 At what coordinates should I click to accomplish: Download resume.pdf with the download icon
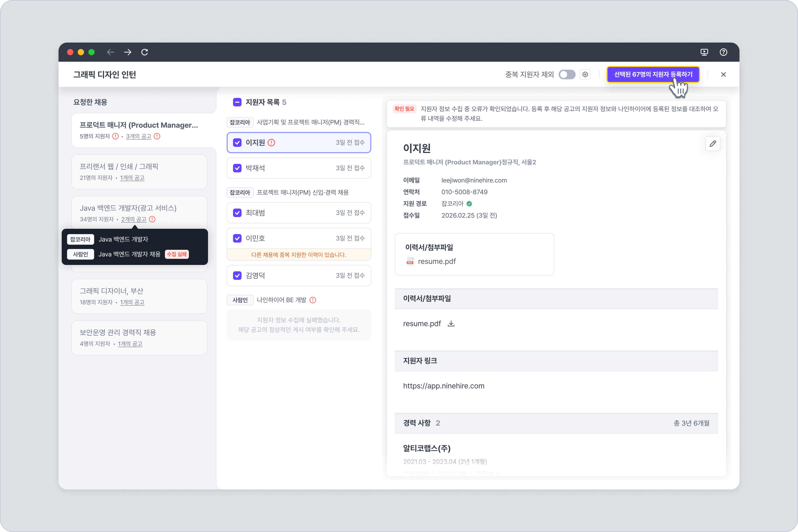point(451,324)
